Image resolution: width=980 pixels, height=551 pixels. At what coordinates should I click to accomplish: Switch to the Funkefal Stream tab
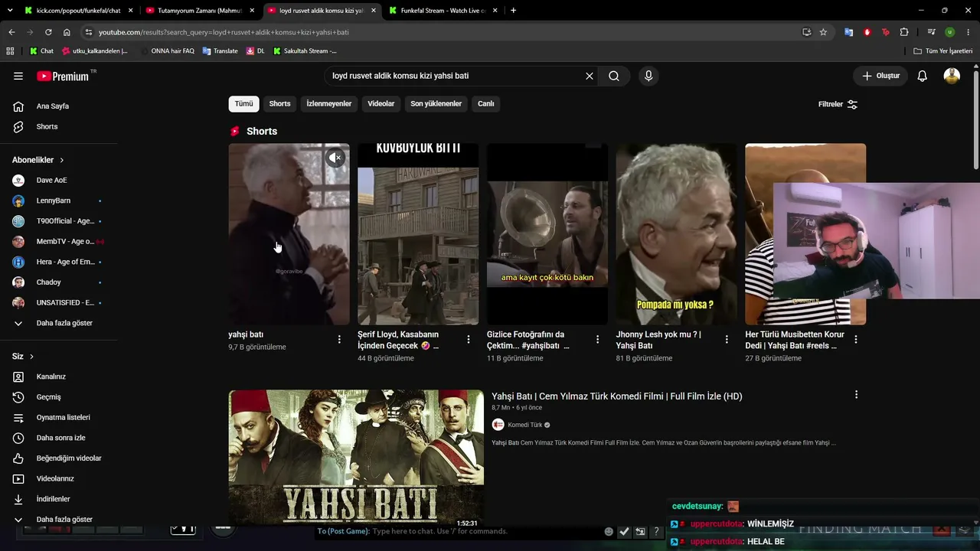pos(443,11)
